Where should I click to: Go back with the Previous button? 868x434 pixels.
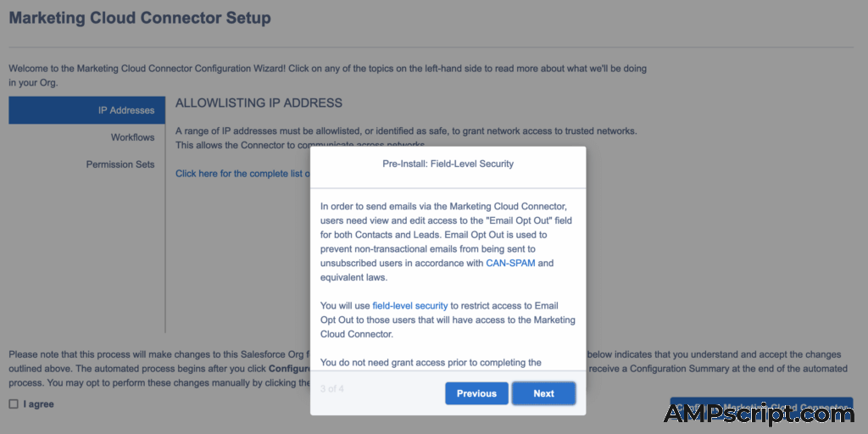476,393
